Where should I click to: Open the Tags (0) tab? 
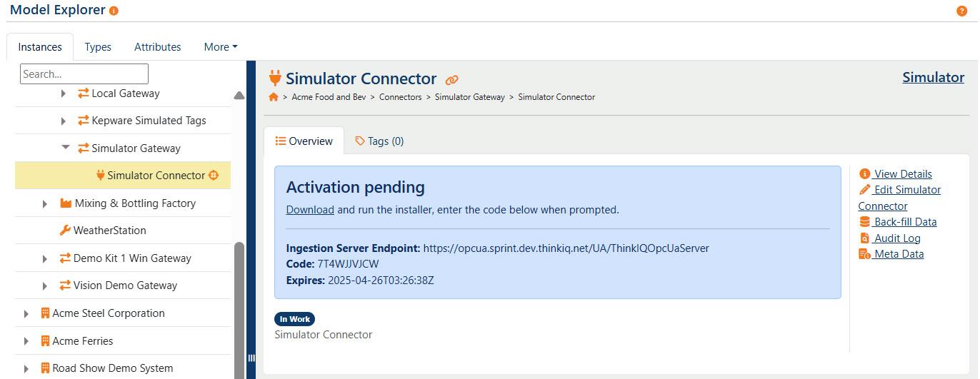tap(379, 141)
